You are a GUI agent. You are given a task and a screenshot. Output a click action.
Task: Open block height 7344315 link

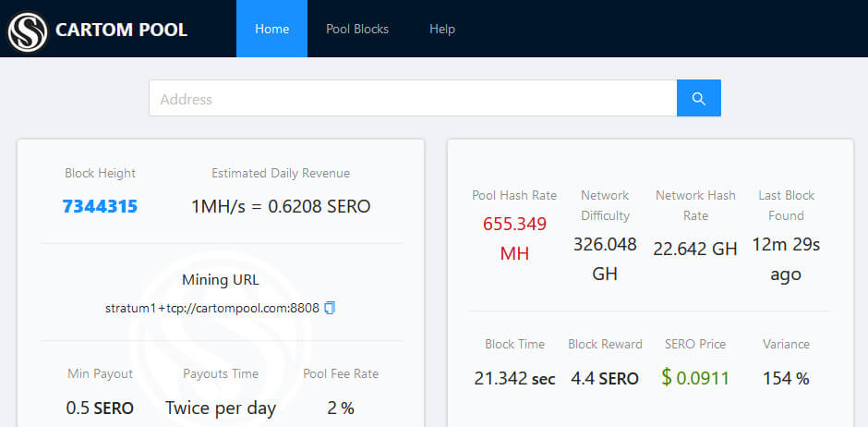pyautogui.click(x=100, y=206)
